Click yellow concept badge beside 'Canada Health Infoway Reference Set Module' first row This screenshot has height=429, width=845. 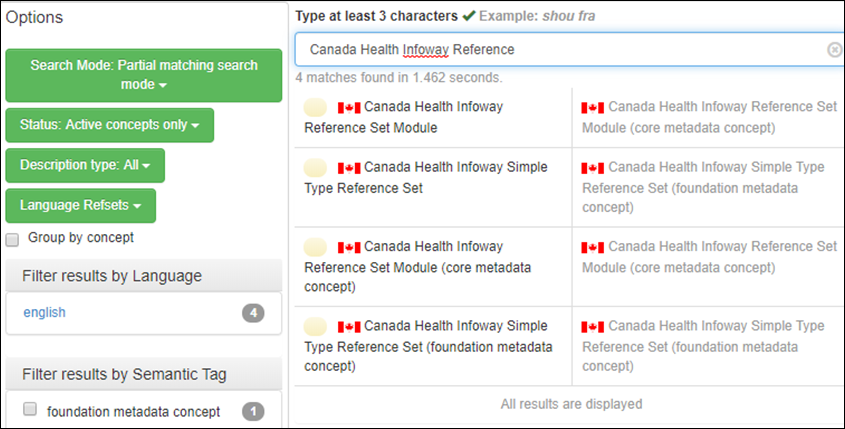tap(315, 107)
